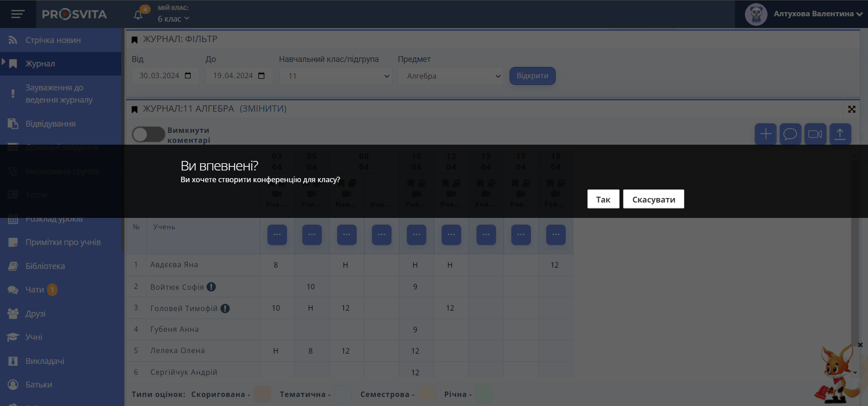Expand journal to fullscreen

(852, 109)
